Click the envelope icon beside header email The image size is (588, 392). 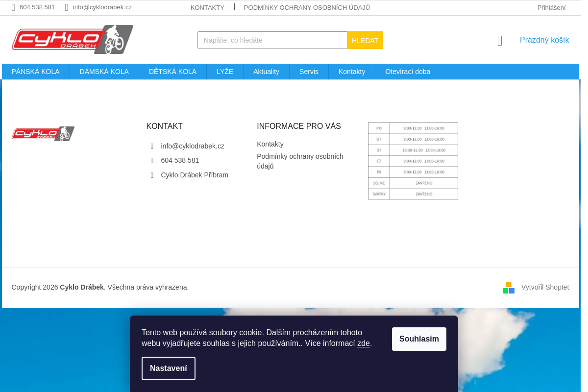point(67,7)
